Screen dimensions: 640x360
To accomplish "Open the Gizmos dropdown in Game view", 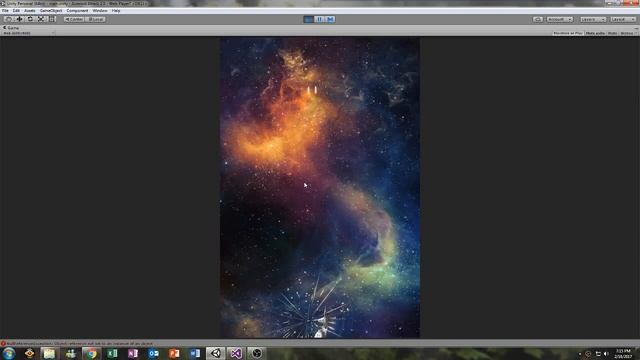I will 628,33.
